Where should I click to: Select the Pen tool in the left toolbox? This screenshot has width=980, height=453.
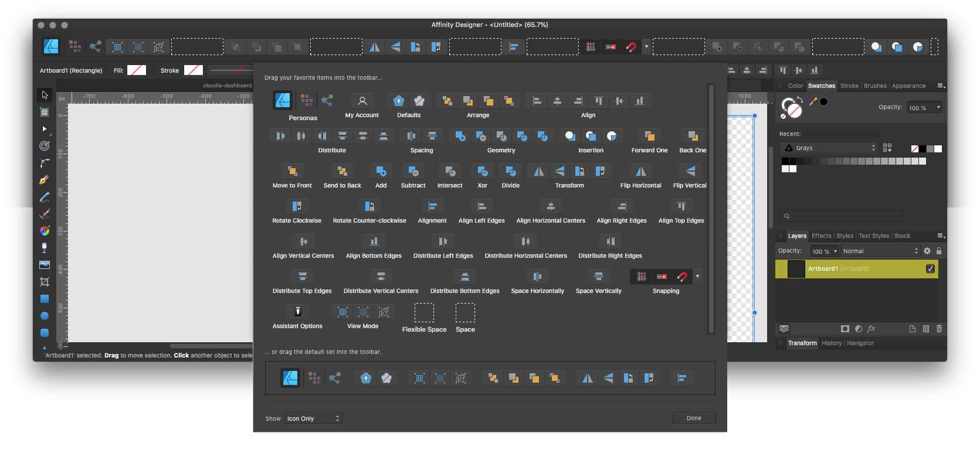(x=45, y=180)
